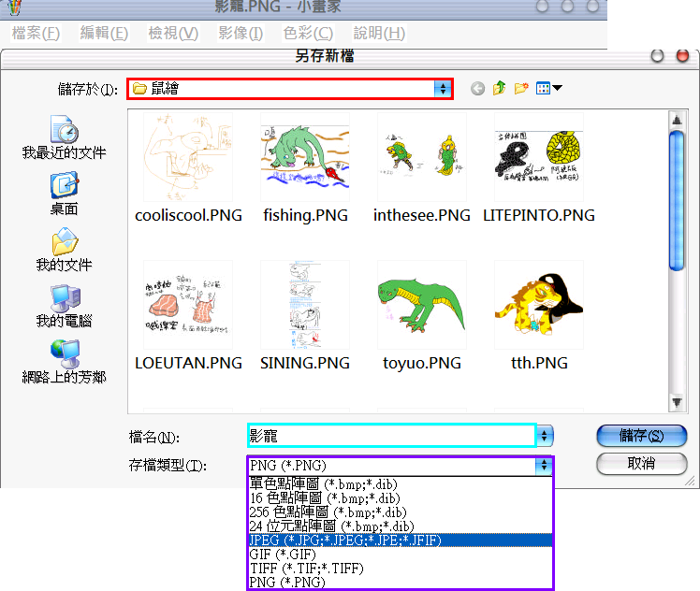This screenshot has width=700, height=591.
Task: Choose 單色點陣圖 (*.bmp;*.dib) format
Action: coord(400,484)
